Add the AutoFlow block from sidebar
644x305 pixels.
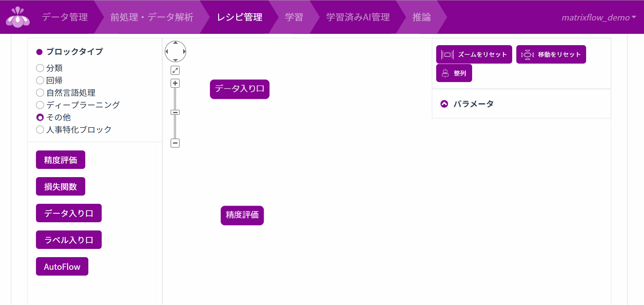pyautogui.click(x=62, y=266)
